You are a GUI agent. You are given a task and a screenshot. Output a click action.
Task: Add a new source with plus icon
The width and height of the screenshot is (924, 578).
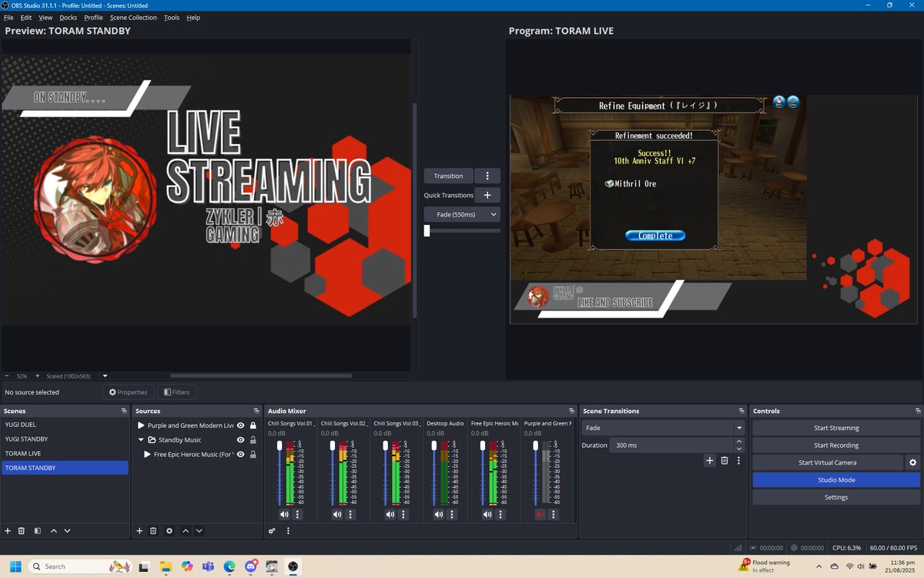pos(139,530)
